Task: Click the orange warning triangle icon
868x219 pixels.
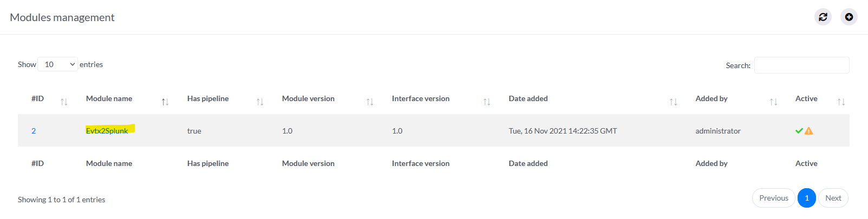Action: (x=809, y=131)
